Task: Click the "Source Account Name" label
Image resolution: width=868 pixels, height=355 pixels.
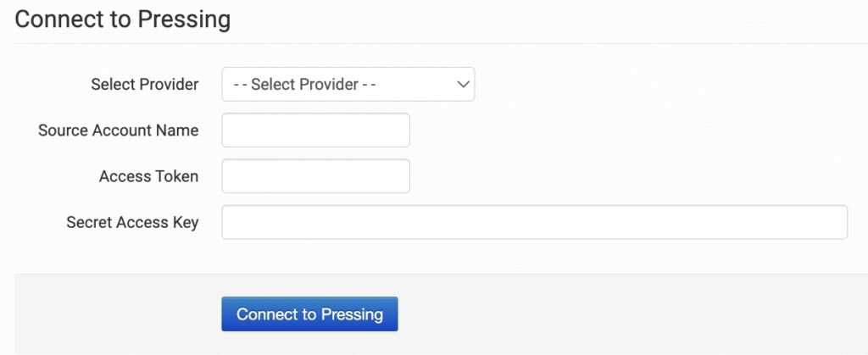Action: point(118,130)
